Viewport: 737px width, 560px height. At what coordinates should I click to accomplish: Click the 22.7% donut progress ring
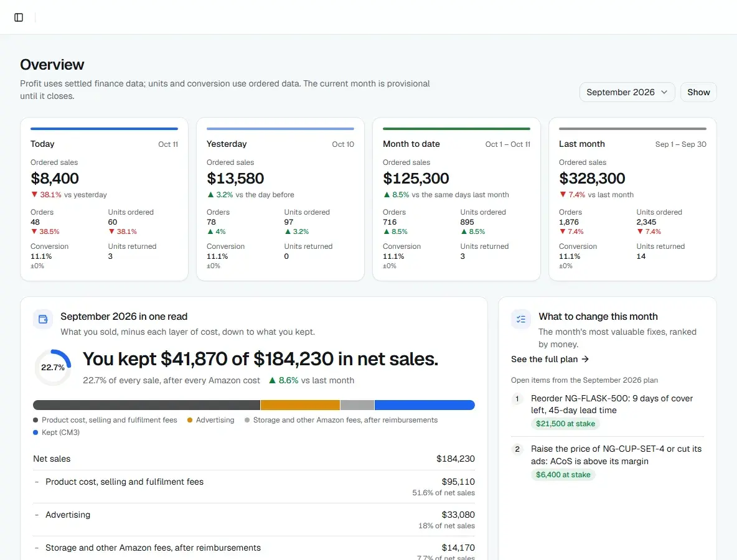[x=53, y=367]
